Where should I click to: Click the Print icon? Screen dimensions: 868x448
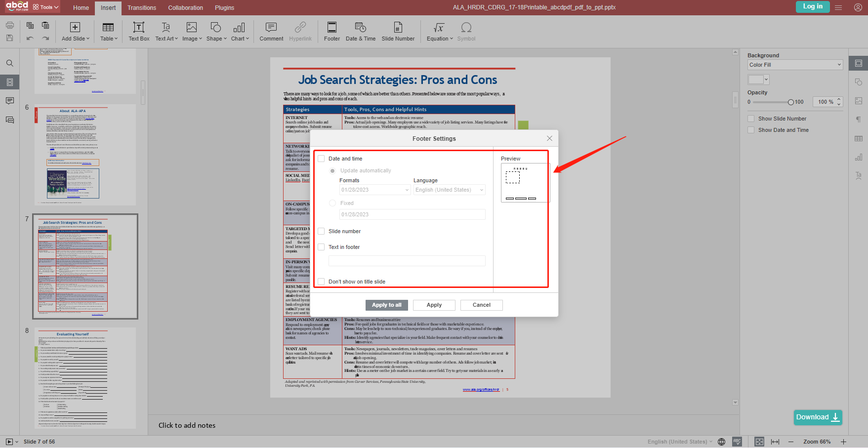tap(9, 25)
